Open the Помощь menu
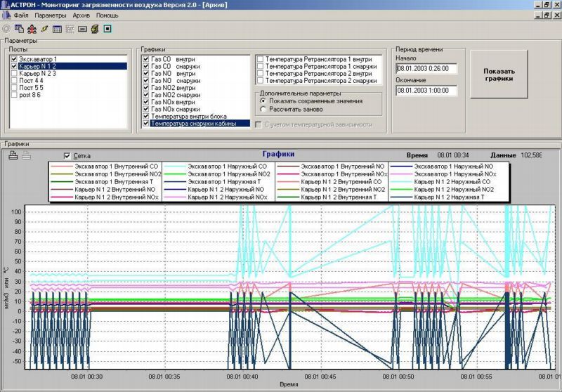562x392 pixels. [107, 15]
